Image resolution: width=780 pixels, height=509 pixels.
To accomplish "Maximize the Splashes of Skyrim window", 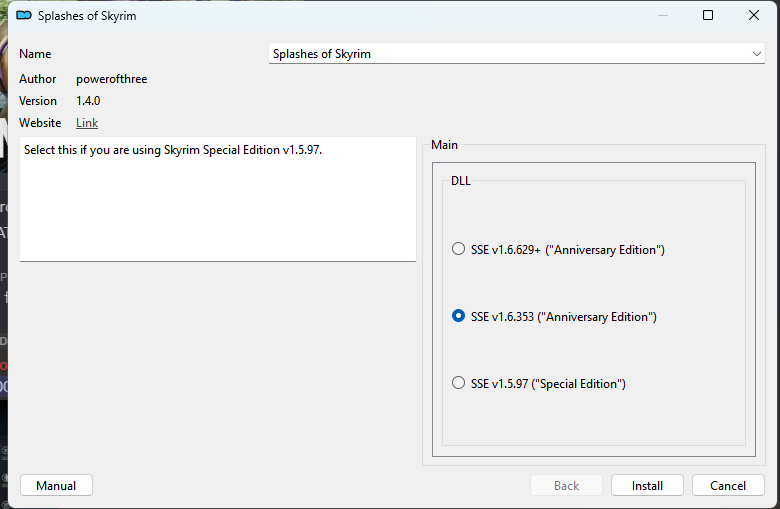I will pos(708,15).
